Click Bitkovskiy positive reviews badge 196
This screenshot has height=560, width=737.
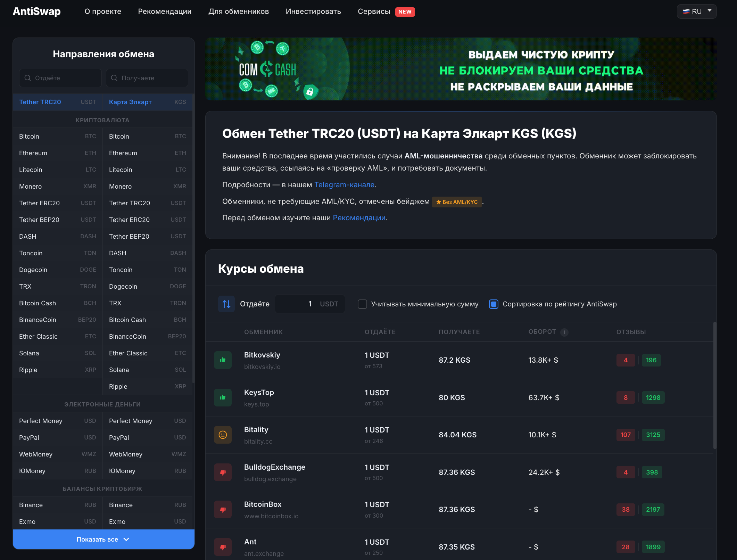[x=651, y=360]
